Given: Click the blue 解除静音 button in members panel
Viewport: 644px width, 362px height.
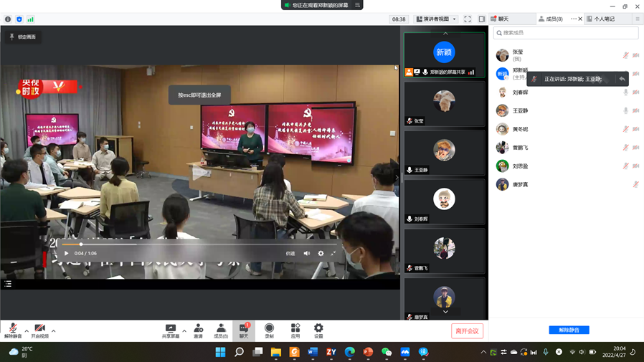Looking at the screenshot, I should 569,330.
